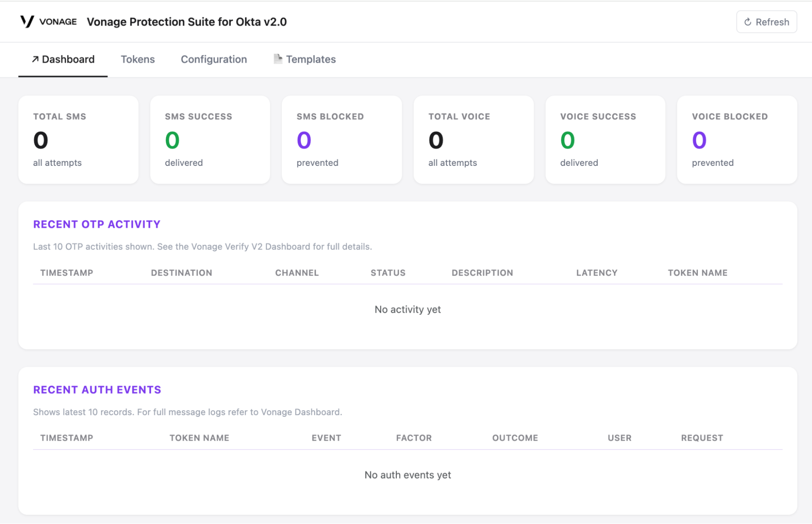This screenshot has width=812, height=524.
Task: Click the Outcome column header in auth events
Action: point(515,438)
